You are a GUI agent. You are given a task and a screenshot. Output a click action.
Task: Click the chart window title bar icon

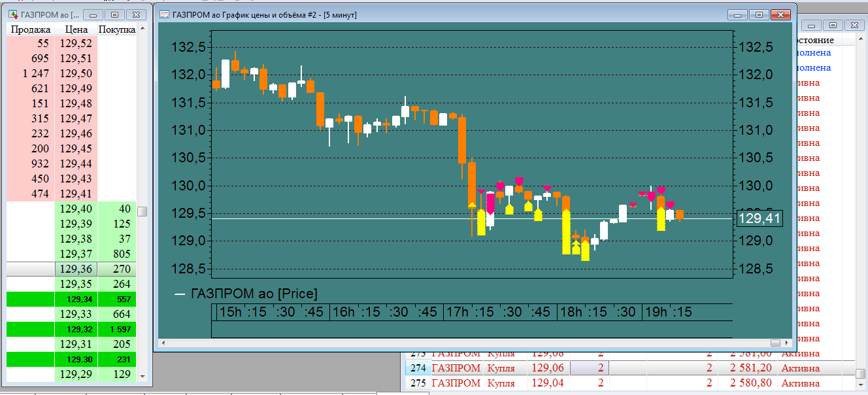coord(163,14)
